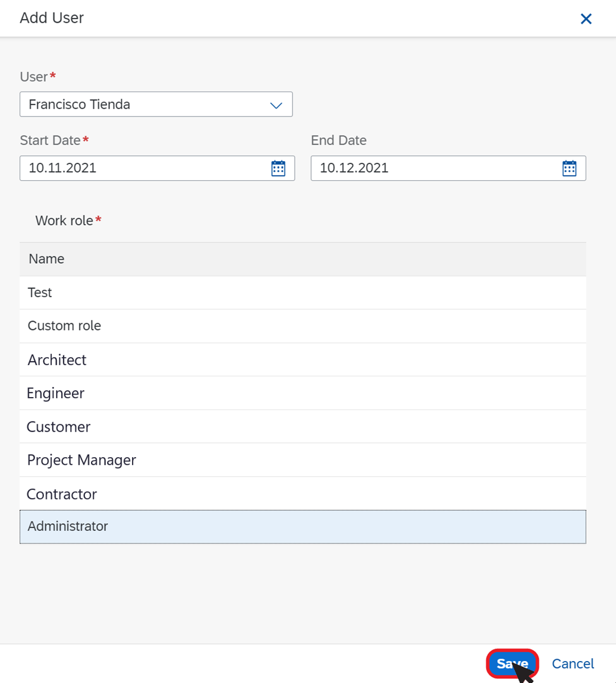Expand the User dropdown arrow

pyautogui.click(x=276, y=105)
